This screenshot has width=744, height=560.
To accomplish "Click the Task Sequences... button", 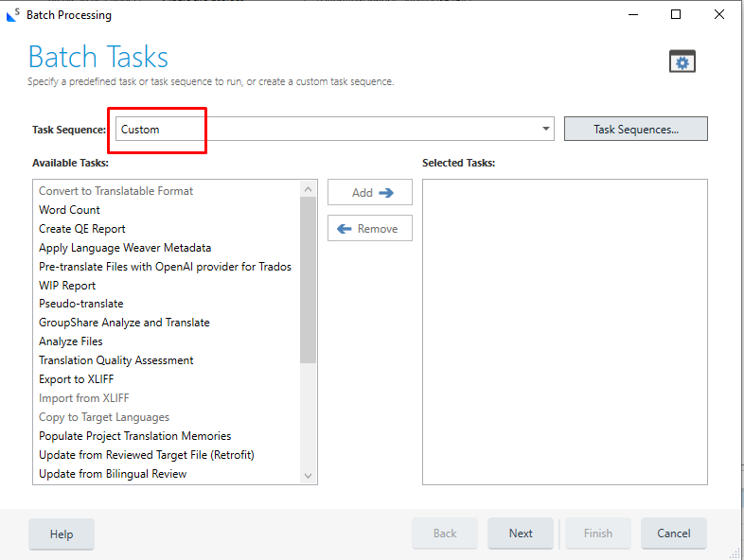I will coord(635,130).
